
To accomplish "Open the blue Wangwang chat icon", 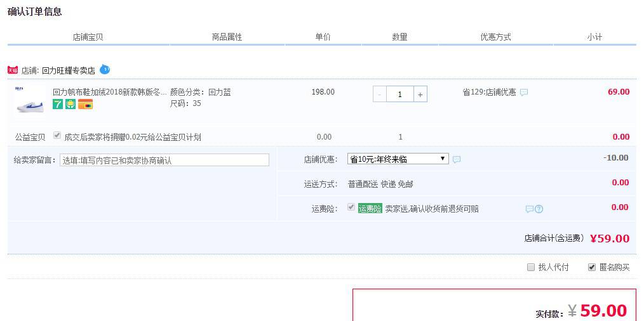I will (x=105, y=69).
